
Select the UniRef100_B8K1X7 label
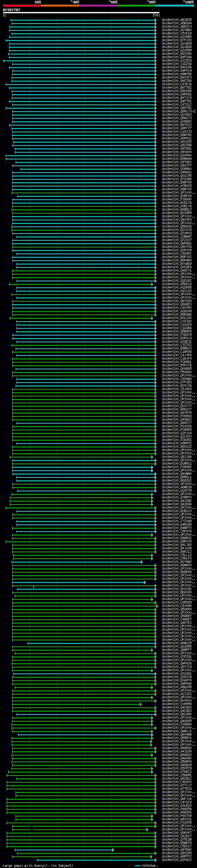click(x=177, y=410)
